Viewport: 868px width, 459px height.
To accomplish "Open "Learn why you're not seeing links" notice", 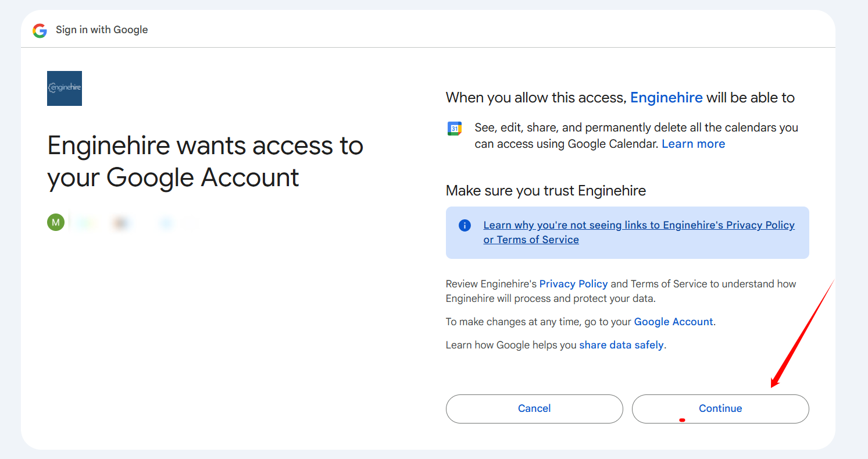I will pos(638,226).
